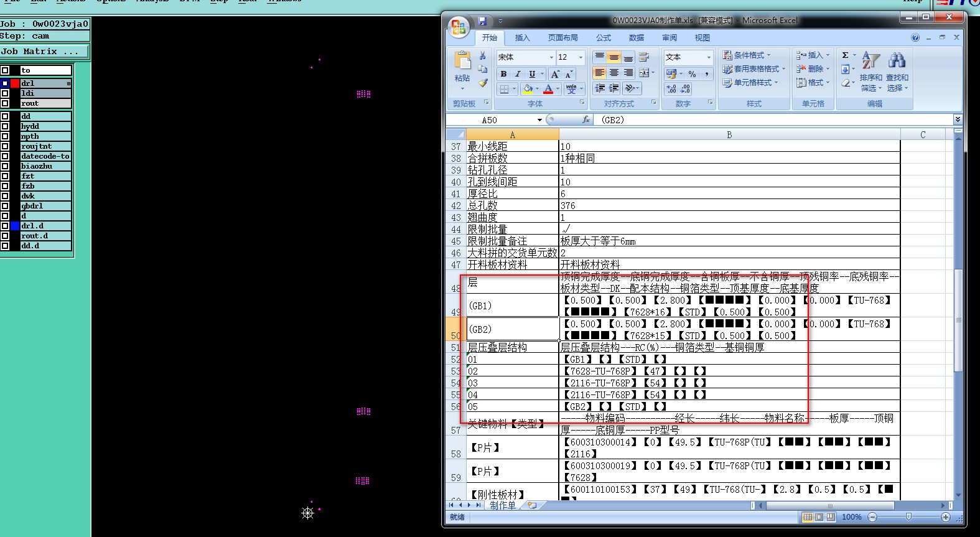Apply red font color A

click(x=548, y=89)
